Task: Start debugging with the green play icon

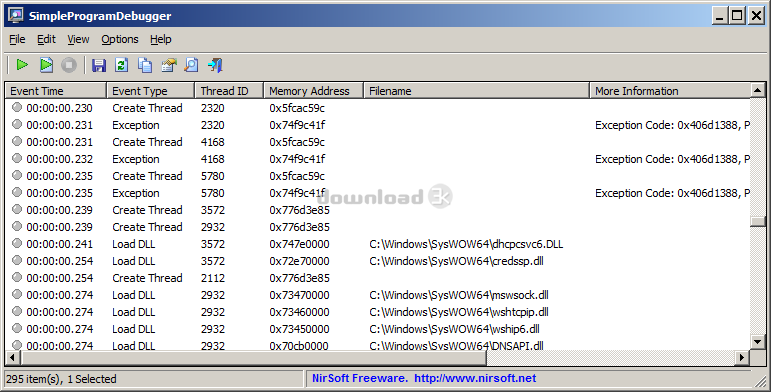Action: click(22, 65)
